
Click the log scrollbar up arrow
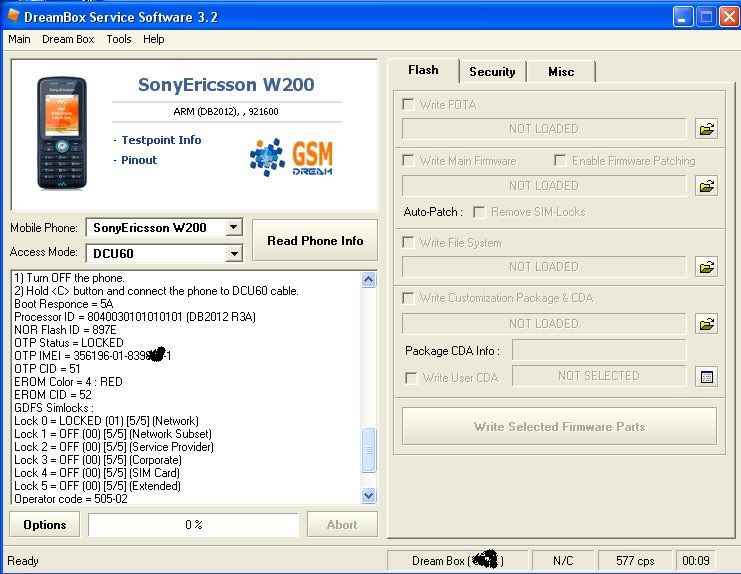(x=369, y=280)
